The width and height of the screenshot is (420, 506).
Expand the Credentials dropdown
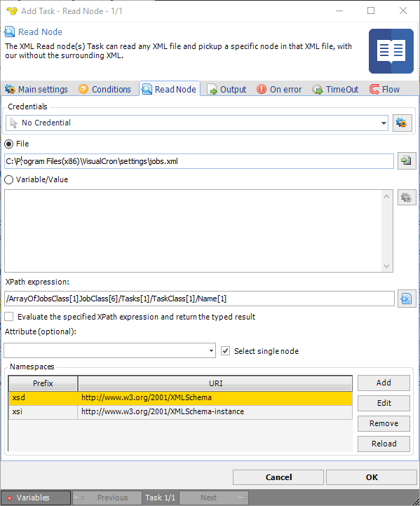click(384, 123)
